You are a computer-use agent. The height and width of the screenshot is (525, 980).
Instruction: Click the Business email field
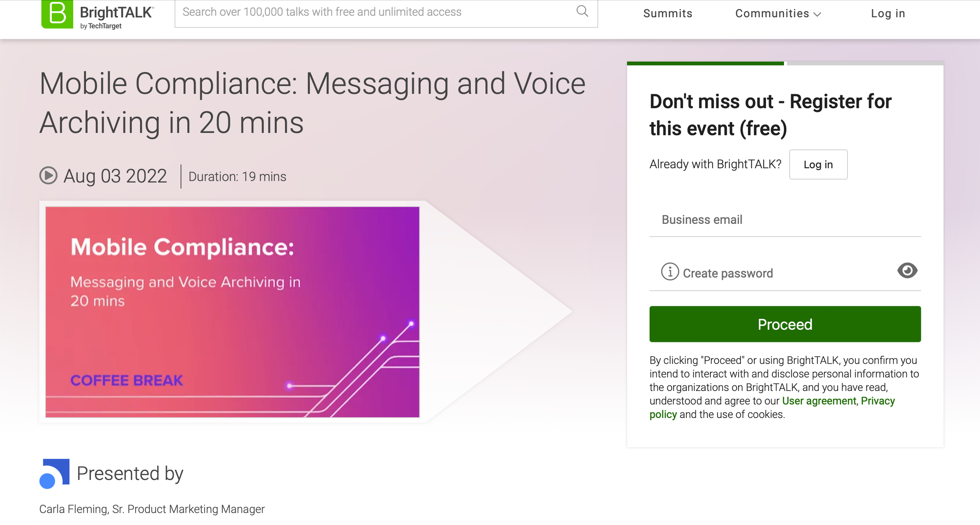coord(785,220)
